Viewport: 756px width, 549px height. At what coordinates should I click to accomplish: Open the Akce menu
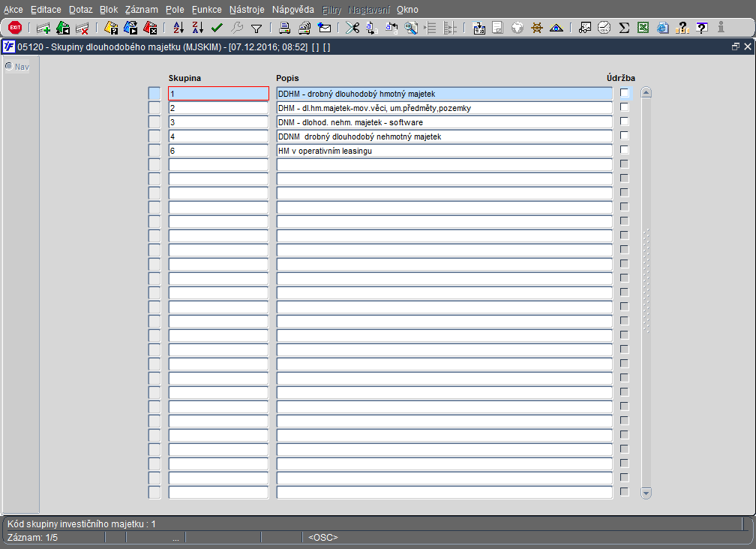tap(13, 10)
